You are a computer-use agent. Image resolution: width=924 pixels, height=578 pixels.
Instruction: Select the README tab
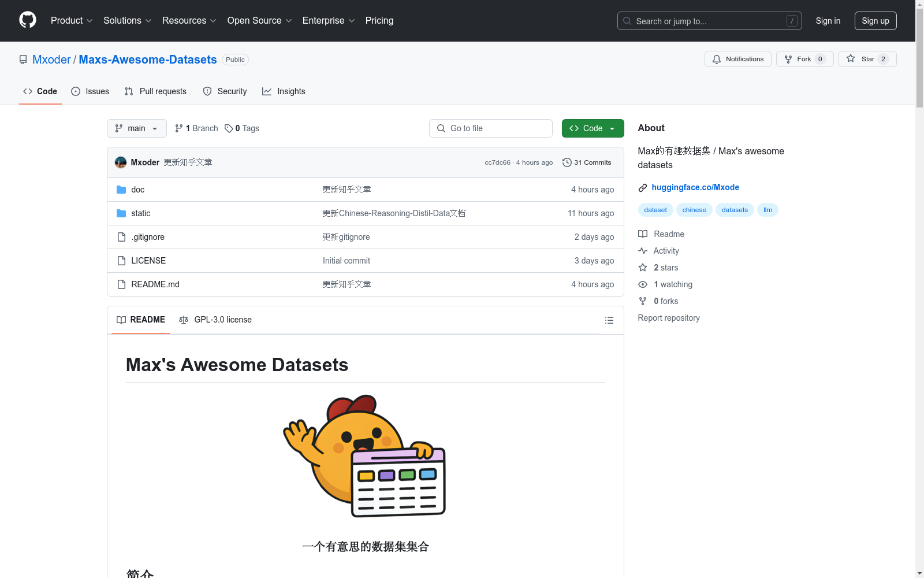(141, 320)
